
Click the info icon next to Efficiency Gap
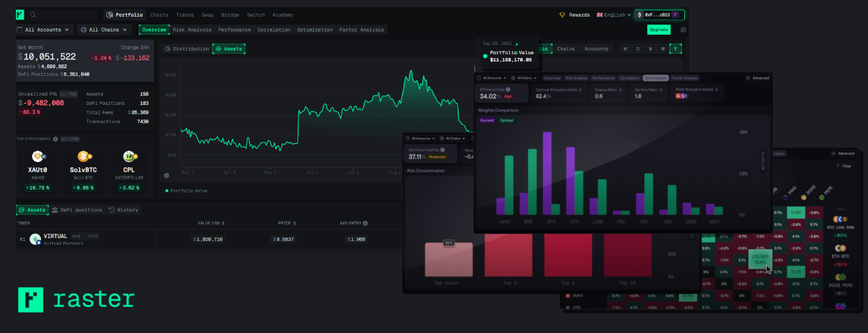pos(506,89)
